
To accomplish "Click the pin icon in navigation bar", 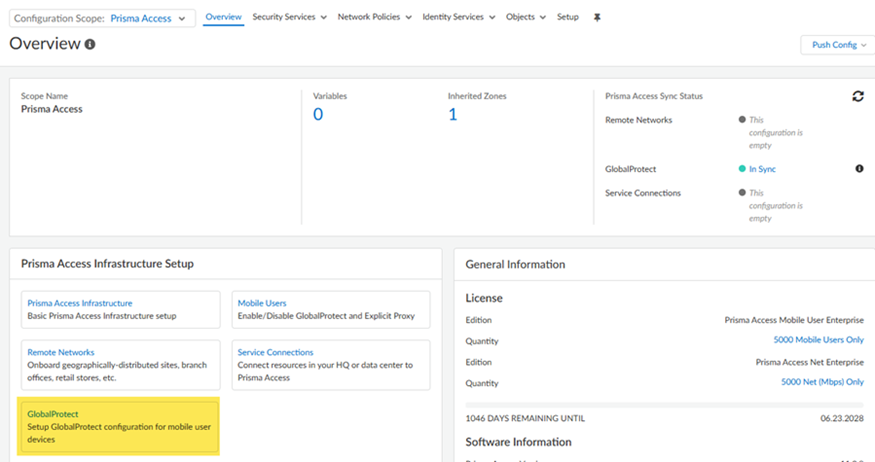I will click(598, 17).
